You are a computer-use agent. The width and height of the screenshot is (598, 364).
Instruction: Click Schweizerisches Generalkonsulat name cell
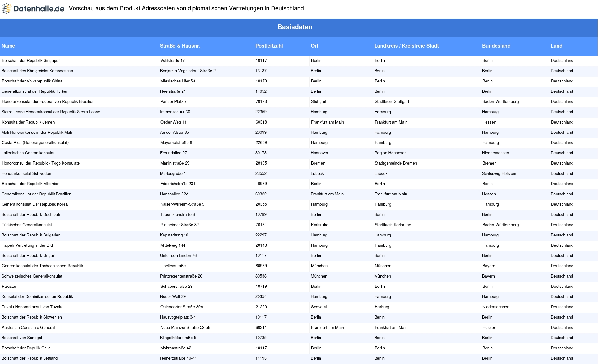click(32, 276)
